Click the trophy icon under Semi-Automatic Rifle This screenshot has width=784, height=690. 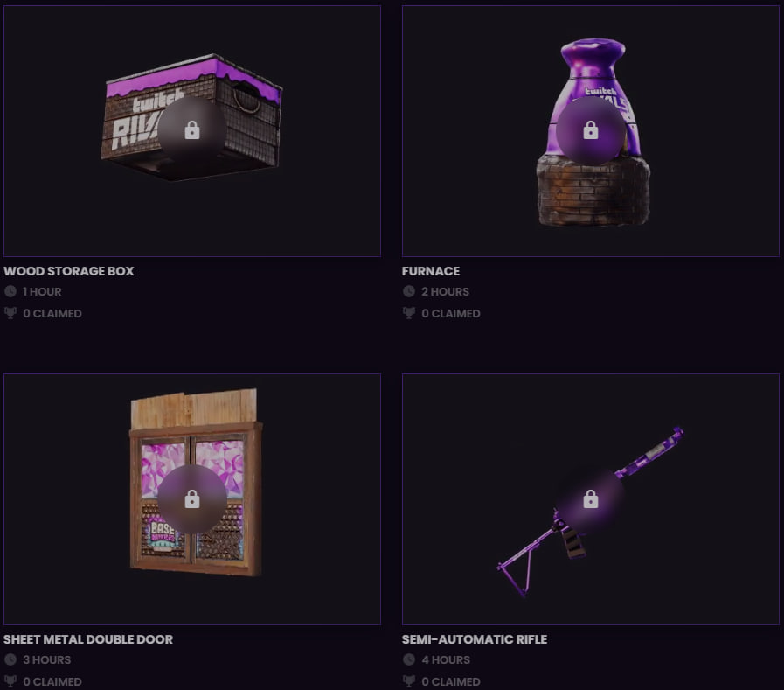point(408,681)
